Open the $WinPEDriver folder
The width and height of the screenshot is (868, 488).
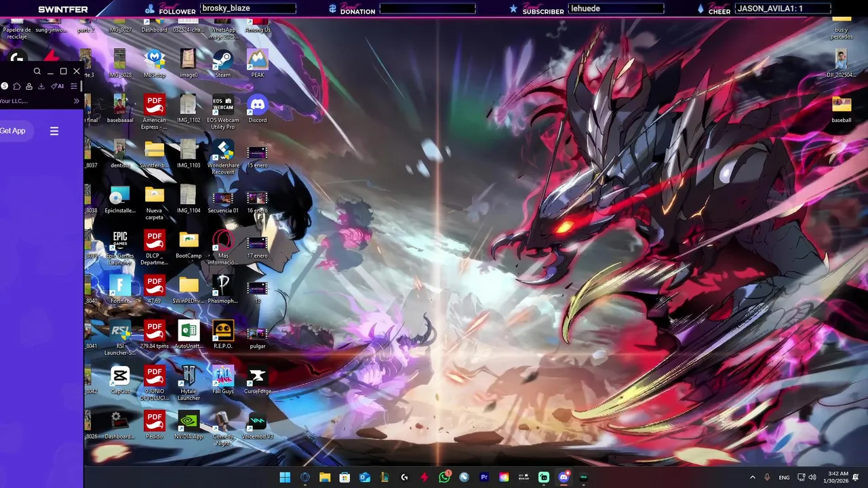pos(189,289)
